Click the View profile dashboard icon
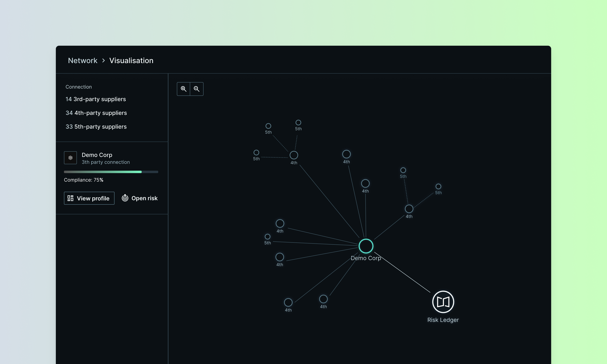 click(70, 198)
